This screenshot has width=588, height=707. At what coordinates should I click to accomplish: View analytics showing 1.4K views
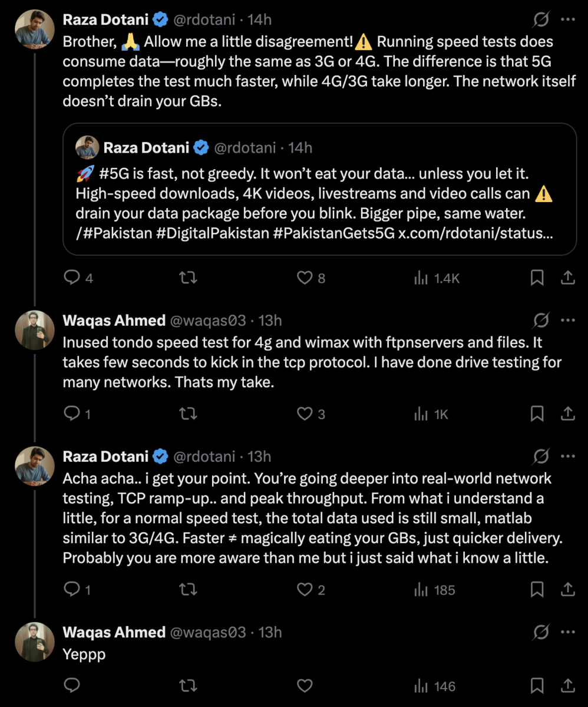point(437,278)
